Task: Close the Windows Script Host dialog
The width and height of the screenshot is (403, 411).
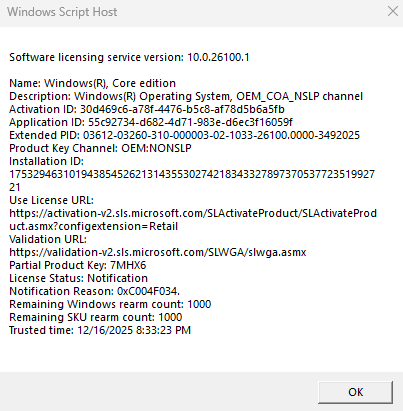Action: tap(393, 11)
